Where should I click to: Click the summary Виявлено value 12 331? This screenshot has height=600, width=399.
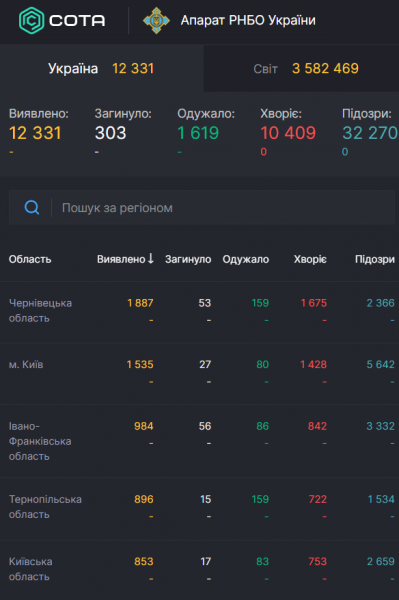click(35, 133)
